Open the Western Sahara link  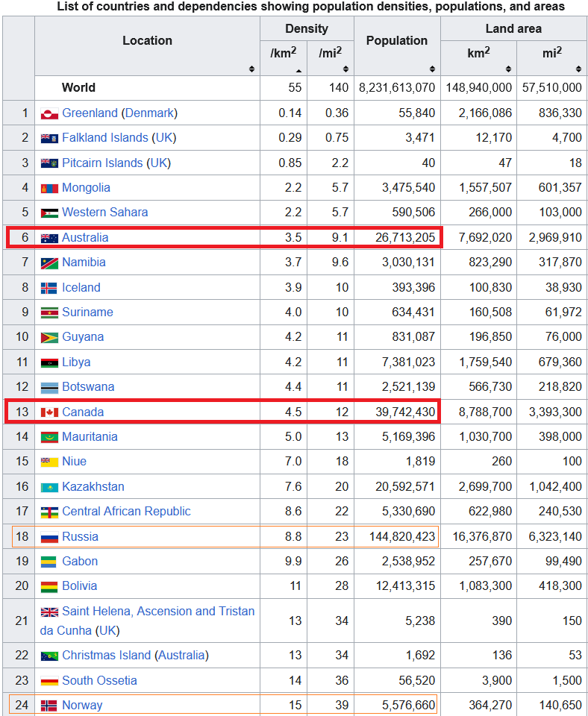(x=105, y=212)
